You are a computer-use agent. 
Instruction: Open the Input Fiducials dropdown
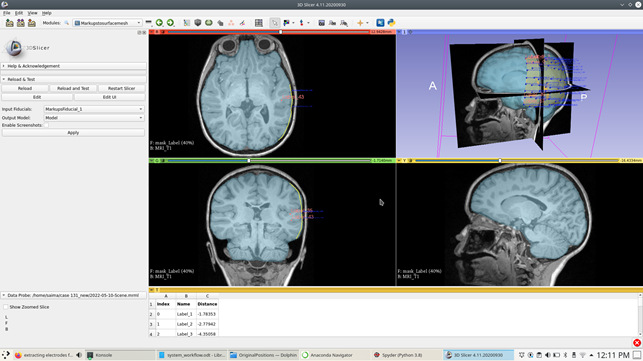tap(94, 109)
